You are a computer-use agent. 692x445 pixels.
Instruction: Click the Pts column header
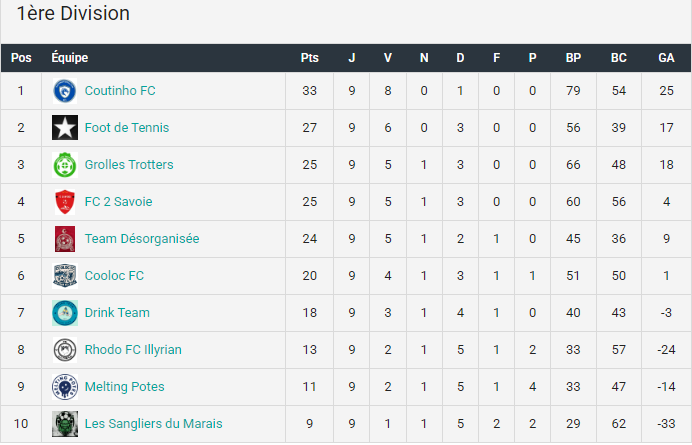point(310,58)
